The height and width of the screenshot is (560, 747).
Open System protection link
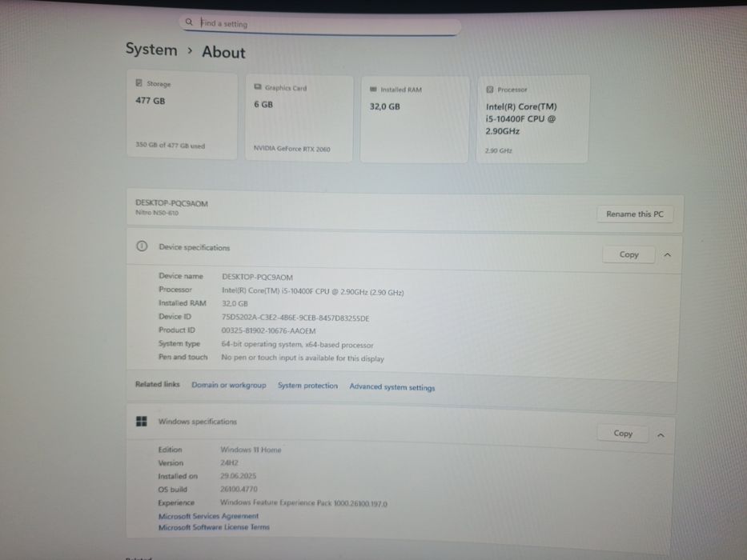coord(307,386)
